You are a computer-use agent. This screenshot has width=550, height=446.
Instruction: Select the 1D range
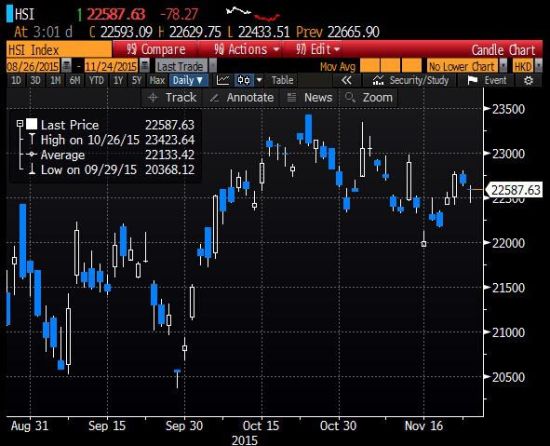click(16, 80)
